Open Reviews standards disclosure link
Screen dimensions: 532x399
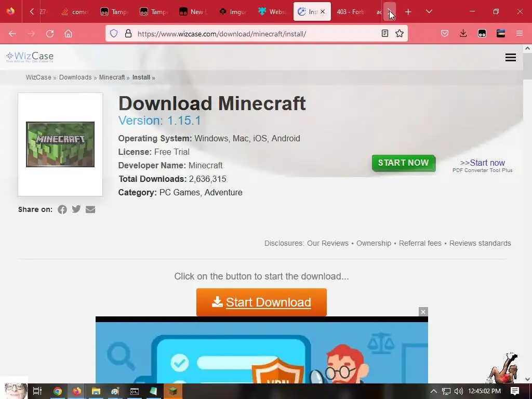pyautogui.click(x=480, y=243)
